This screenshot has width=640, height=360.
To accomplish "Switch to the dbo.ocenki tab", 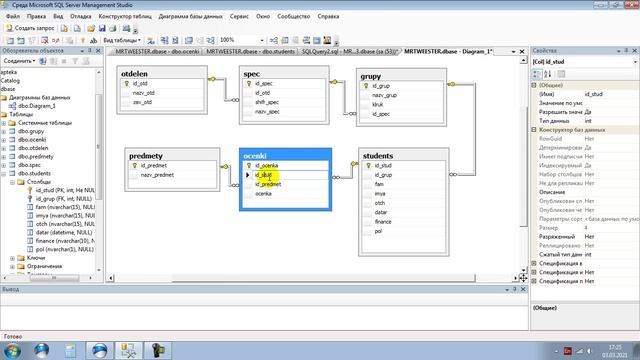I will pyautogui.click(x=157, y=51).
